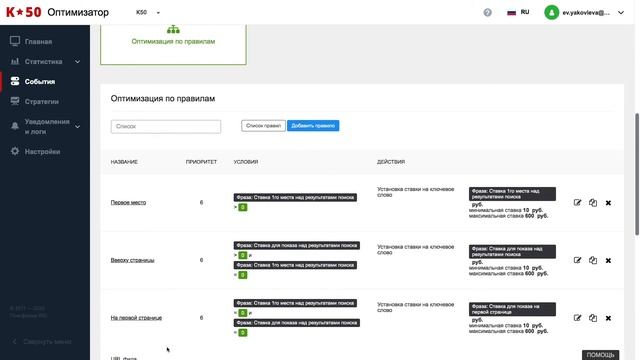Click the Список правил button
Screen dimensions: 640x360
pos(263,126)
